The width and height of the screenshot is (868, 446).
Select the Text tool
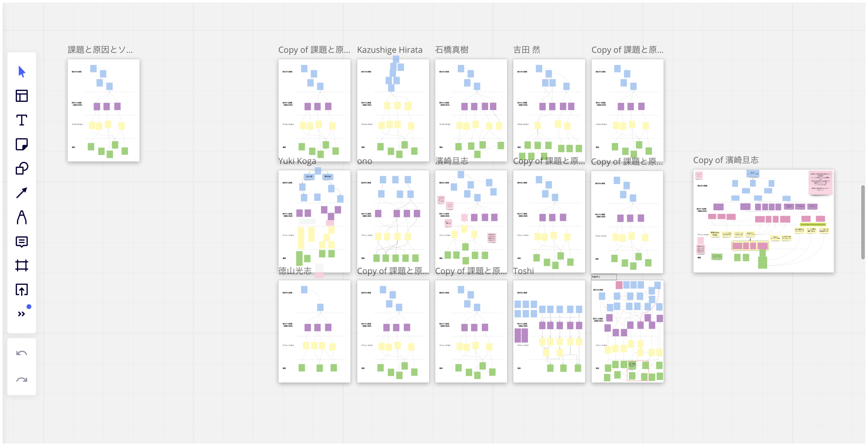coord(22,120)
